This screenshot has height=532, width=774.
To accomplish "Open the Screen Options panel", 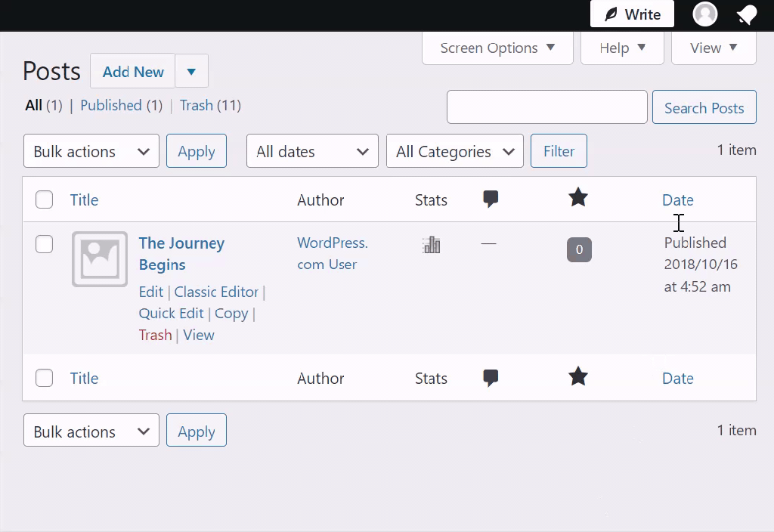I will (497, 48).
